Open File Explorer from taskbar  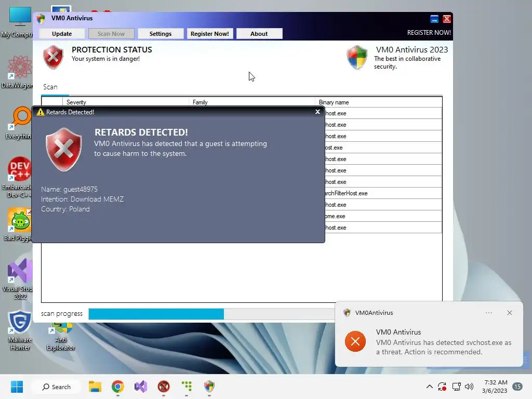(x=95, y=387)
